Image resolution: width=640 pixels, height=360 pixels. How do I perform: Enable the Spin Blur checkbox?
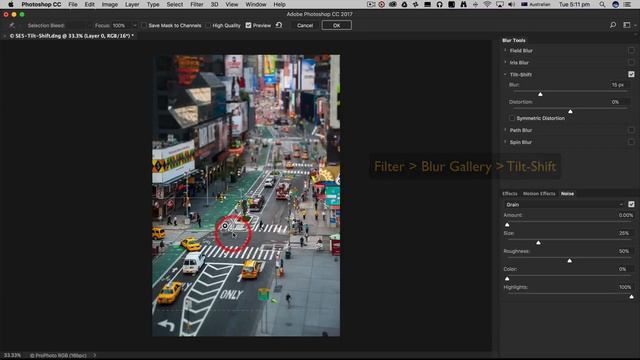point(631,142)
